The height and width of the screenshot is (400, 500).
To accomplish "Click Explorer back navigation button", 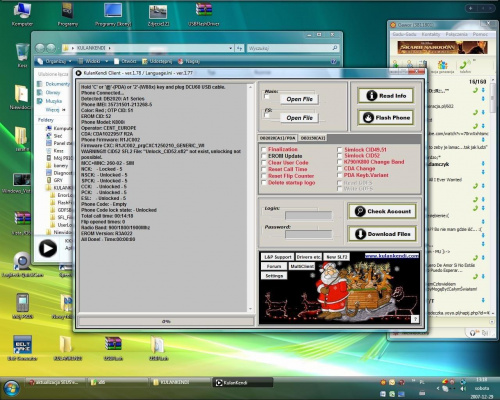I will point(40,48).
